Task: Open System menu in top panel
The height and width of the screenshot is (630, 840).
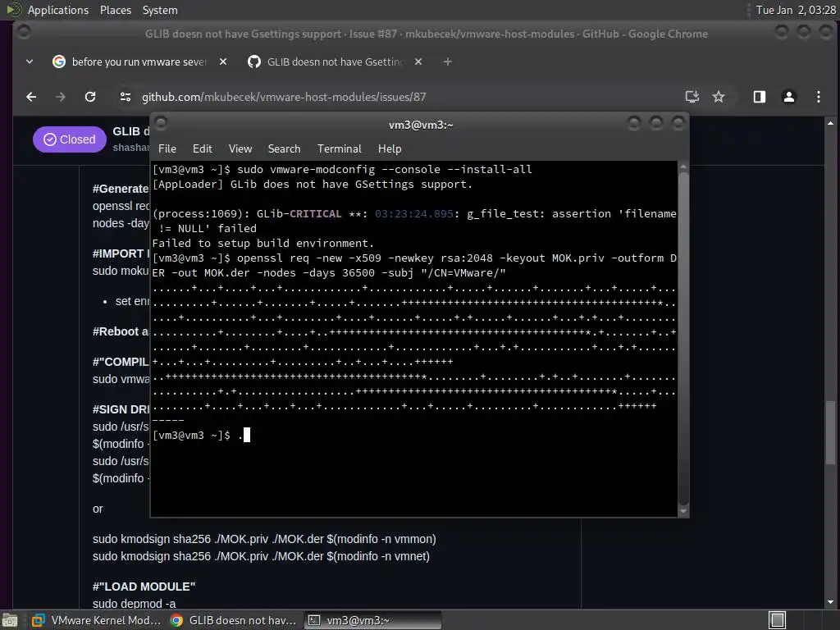Action: 160,10
